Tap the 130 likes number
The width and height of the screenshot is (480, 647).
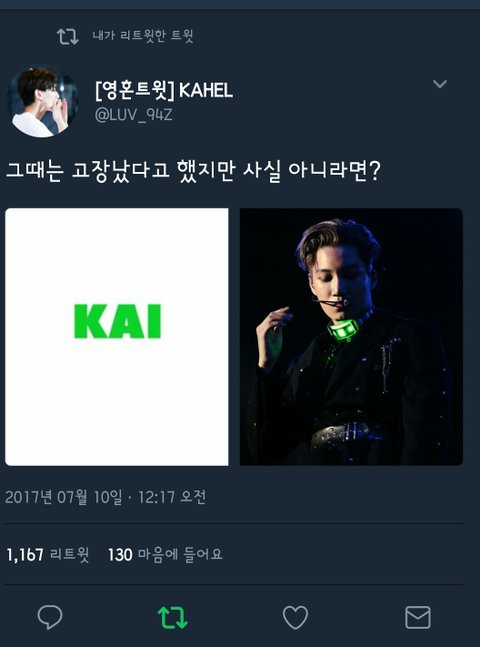(120, 555)
